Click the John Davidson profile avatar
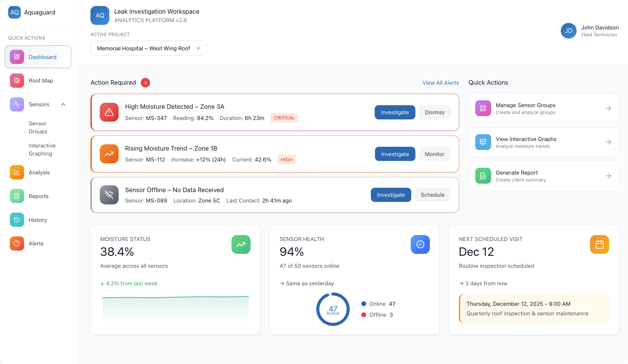The width and height of the screenshot is (628, 364). tap(568, 31)
